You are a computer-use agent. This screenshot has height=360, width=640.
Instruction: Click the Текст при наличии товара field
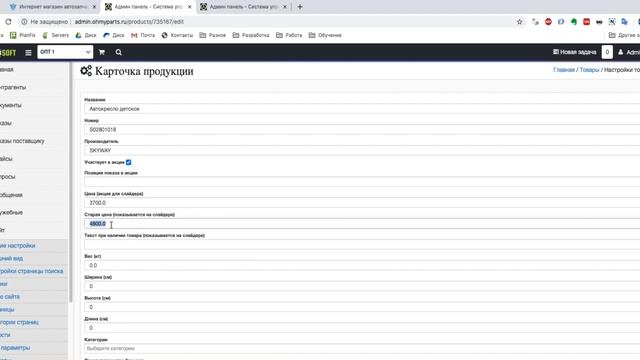coord(362,244)
